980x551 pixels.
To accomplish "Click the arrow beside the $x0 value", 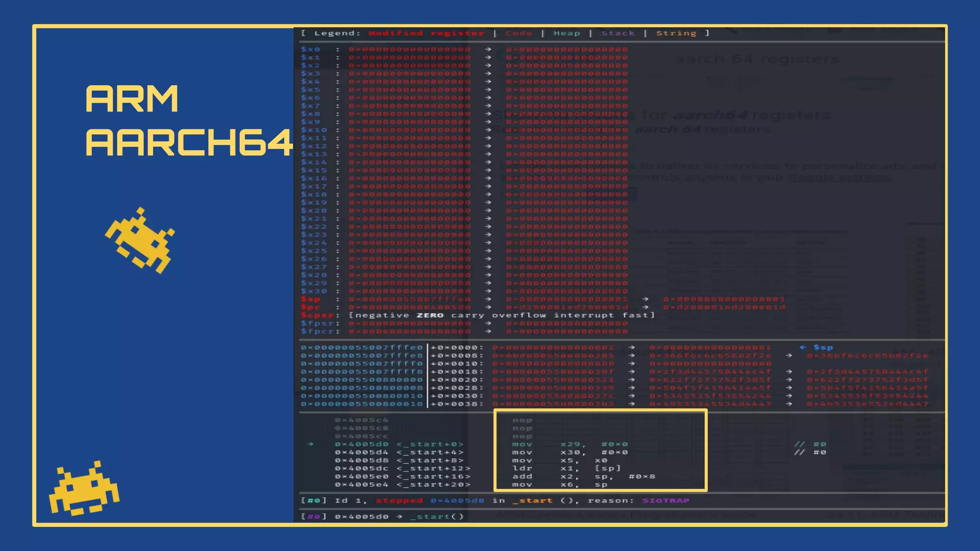I will (x=488, y=49).
